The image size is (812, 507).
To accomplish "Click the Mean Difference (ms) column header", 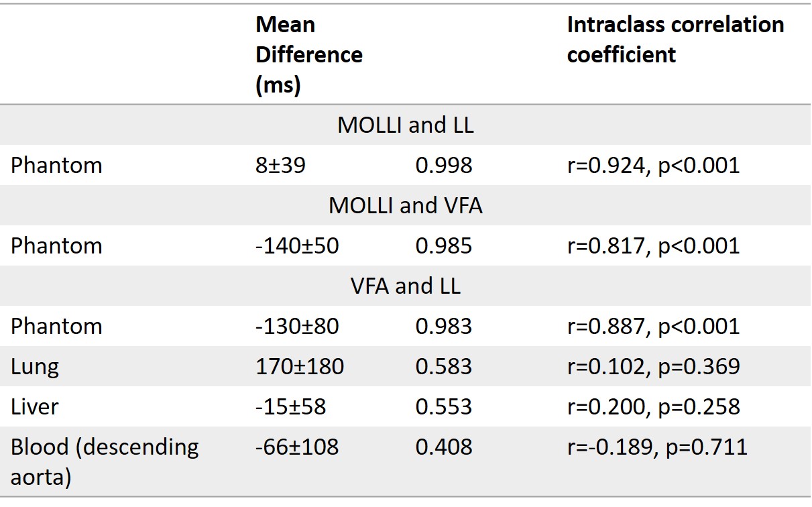I will click(309, 55).
